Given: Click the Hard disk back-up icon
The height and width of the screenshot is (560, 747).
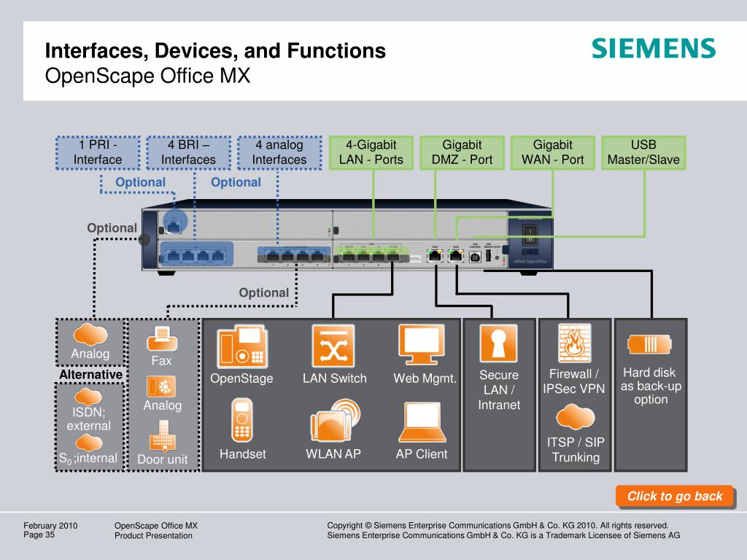Looking at the screenshot, I should [x=649, y=344].
